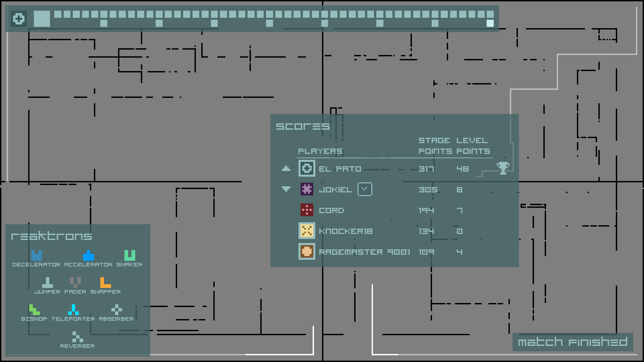Select the Accelerator reaktron icon

click(x=89, y=255)
